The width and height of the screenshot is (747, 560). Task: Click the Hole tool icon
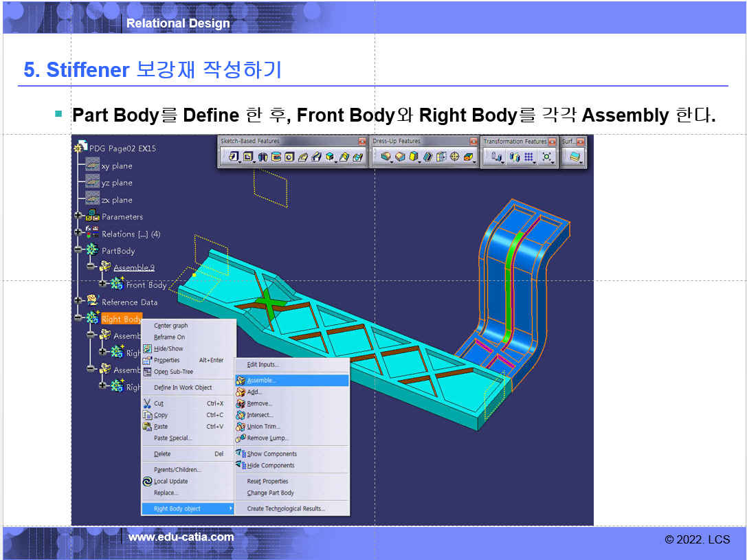[290, 157]
